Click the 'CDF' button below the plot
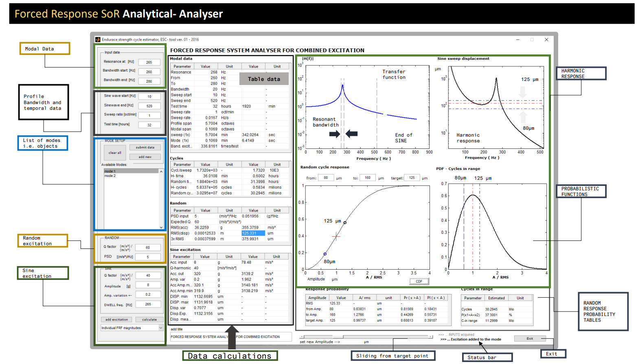This screenshot has height=364, width=638. 419,281
